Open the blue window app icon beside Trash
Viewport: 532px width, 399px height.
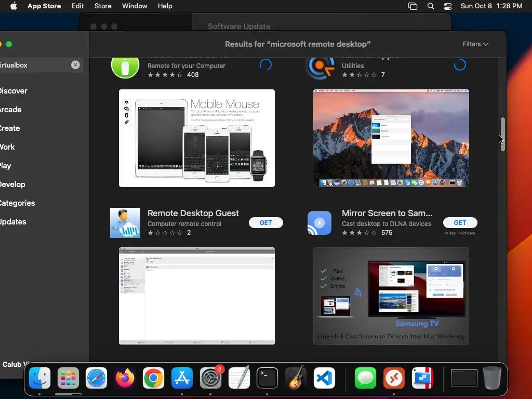pyautogui.click(x=422, y=378)
